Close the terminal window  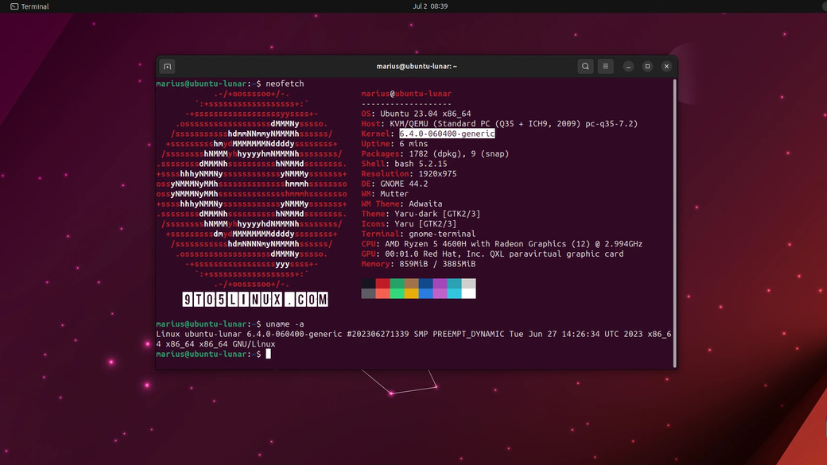[666, 67]
